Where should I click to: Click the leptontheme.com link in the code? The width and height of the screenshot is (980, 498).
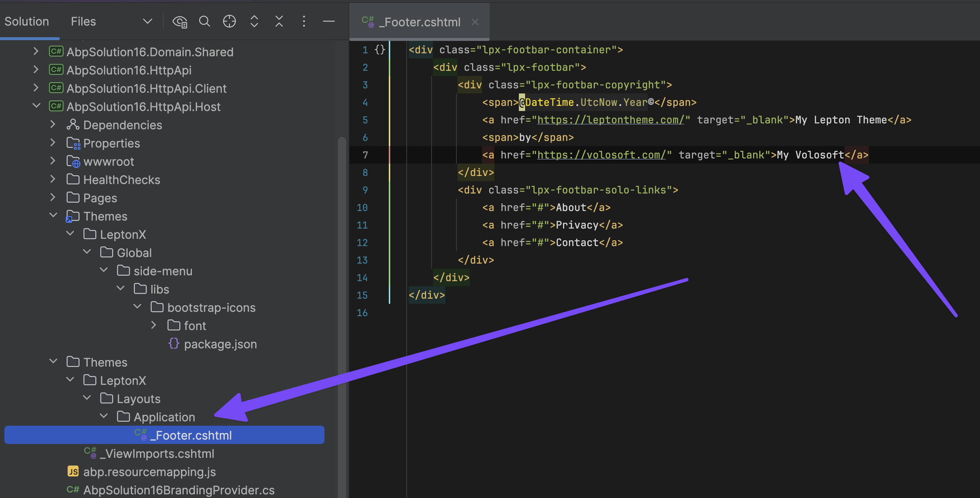coord(610,120)
